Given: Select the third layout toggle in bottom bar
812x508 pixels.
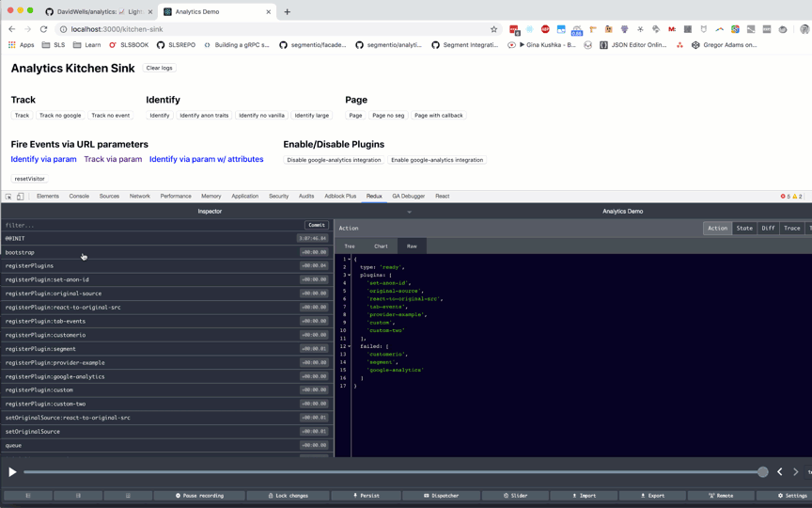Looking at the screenshot, I should 128,496.
